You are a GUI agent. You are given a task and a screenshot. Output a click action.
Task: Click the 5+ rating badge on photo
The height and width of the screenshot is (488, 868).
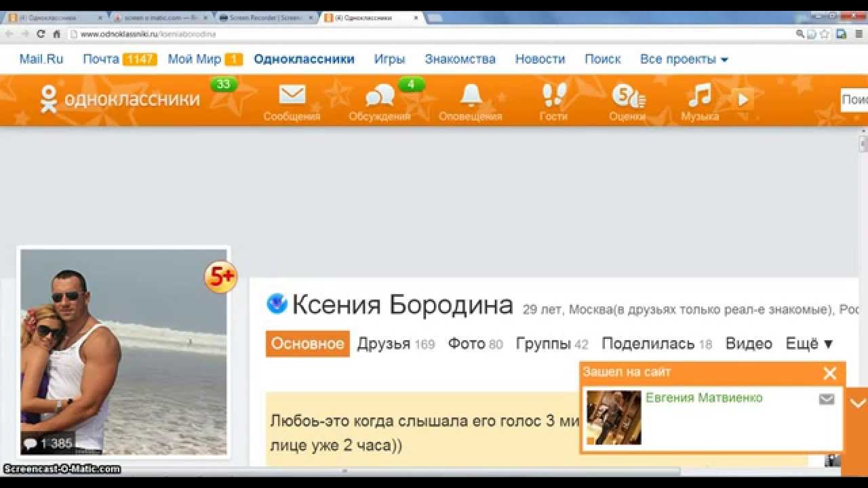pos(221,277)
